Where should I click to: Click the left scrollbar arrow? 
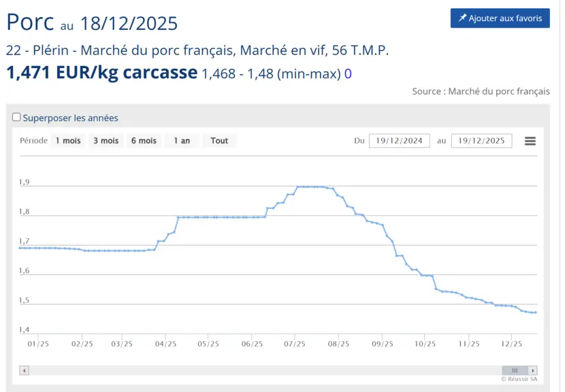pyautogui.click(x=24, y=370)
